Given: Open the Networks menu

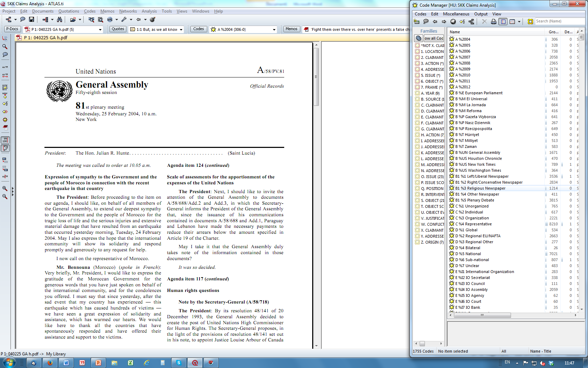Looking at the screenshot, I should [128, 11].
